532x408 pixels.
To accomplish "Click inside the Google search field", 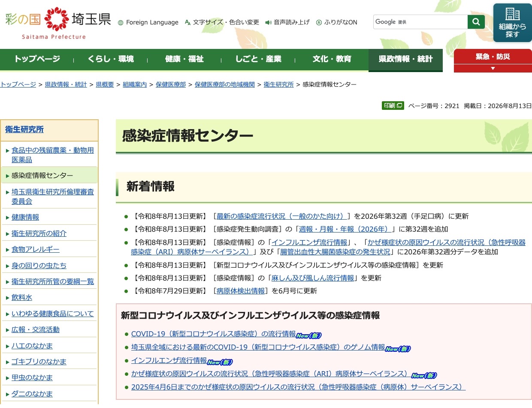I will (420, 22).
